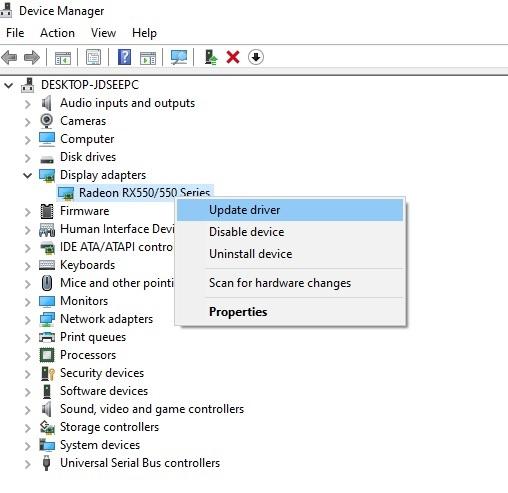Click the Properties toolbar icon
The image size is (508, 493).
93,57
